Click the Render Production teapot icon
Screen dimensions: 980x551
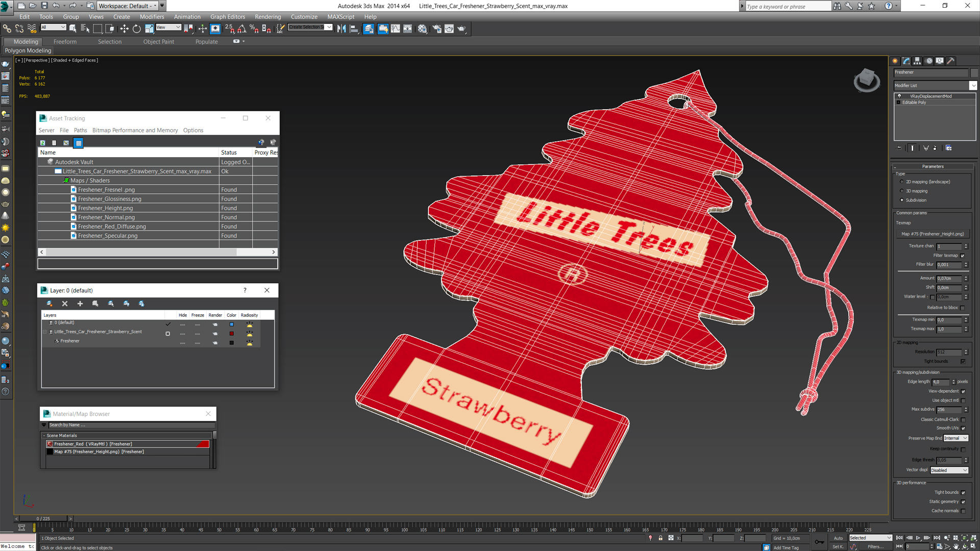point(461,29)
